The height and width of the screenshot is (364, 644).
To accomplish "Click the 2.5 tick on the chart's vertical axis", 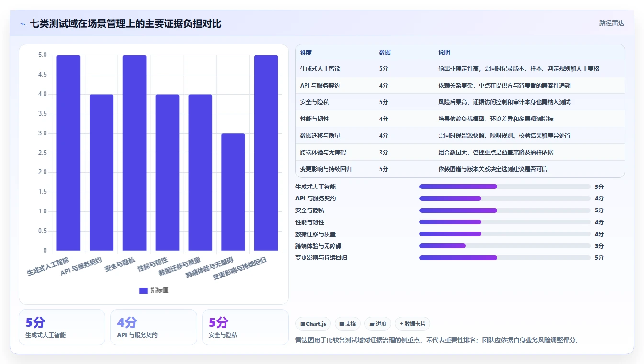I will click(43, 153).
